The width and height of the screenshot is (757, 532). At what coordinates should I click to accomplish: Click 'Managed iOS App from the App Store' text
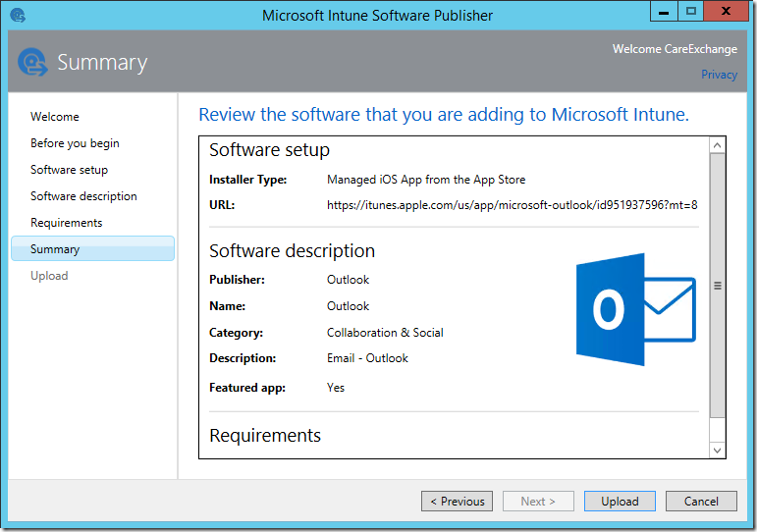(426, 180)
